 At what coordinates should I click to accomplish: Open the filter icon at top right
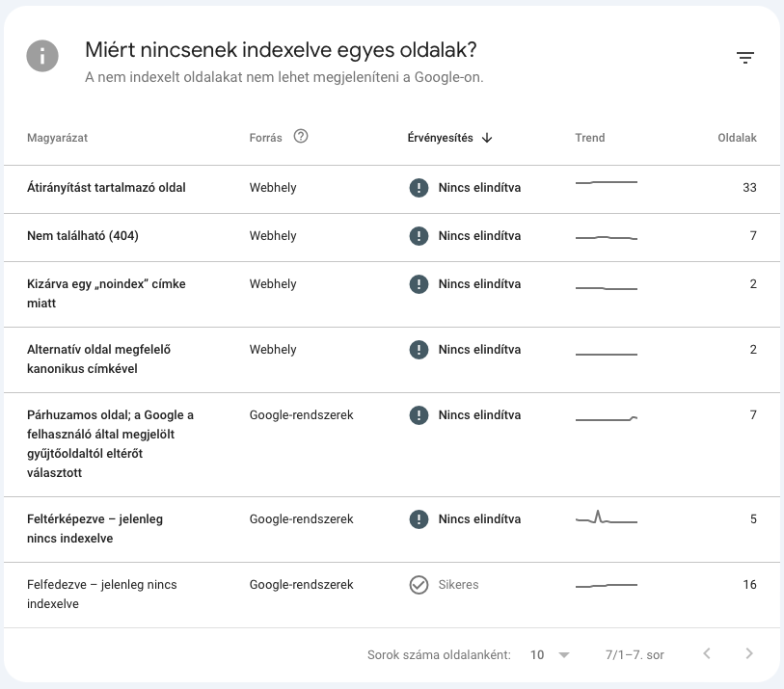[x=744, y=58]
